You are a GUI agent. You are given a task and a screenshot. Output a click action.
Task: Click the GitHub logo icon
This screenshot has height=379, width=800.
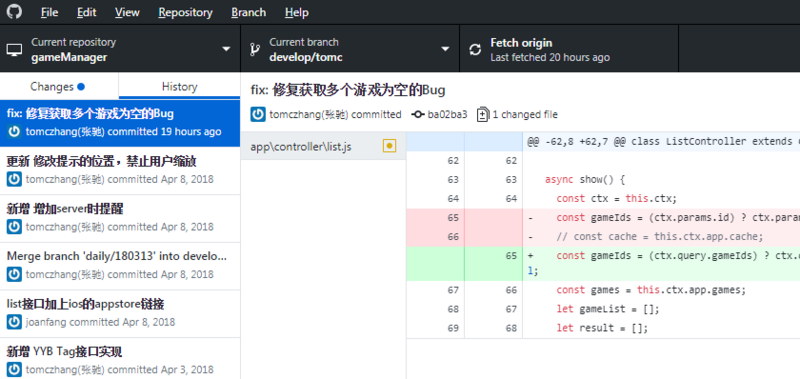point(14,12)
